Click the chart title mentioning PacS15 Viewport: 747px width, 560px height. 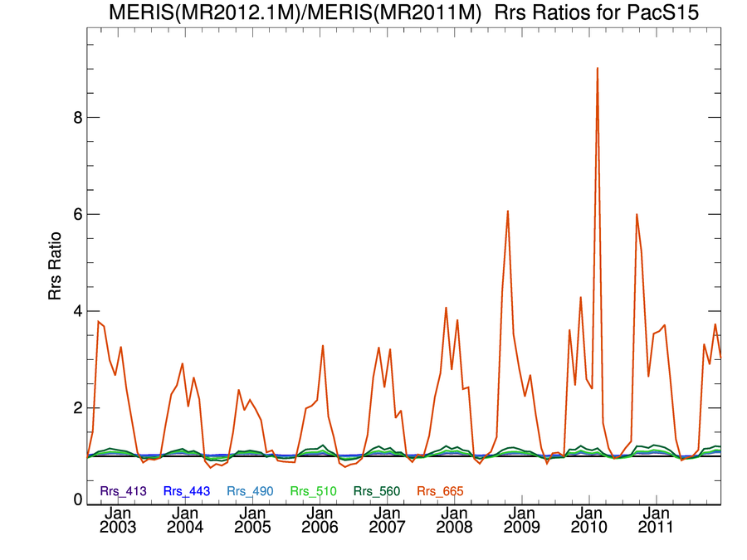(403, 12)
